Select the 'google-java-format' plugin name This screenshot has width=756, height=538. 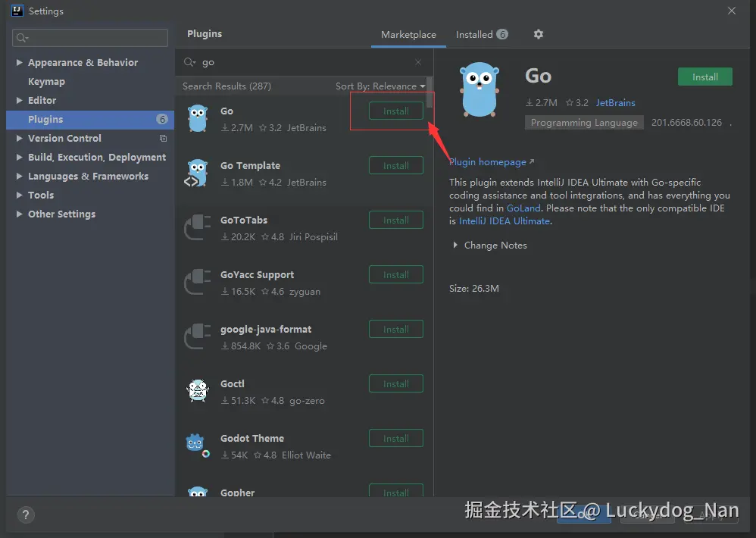[266, 330]
